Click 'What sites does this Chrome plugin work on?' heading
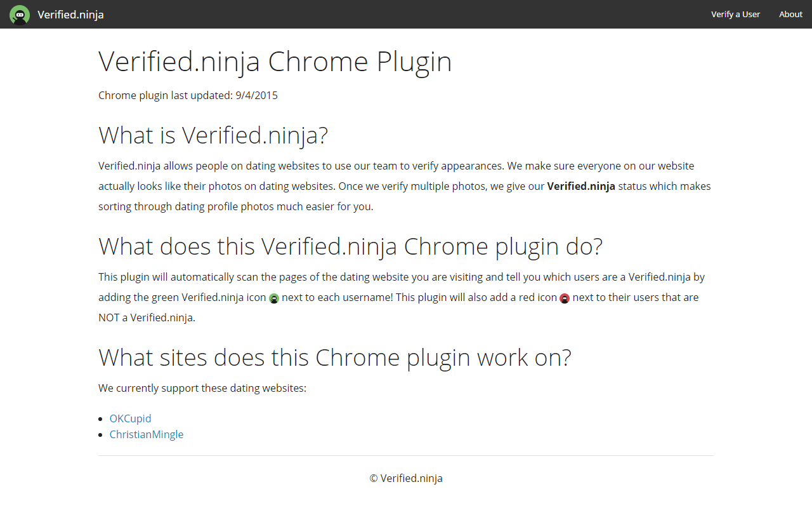Image resolution: width=812 pixels, height=508 pixels. [335, 358]
